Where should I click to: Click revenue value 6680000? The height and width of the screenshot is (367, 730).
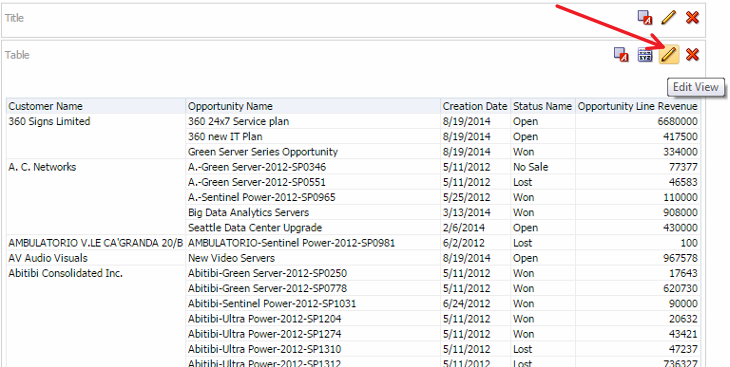click(x=678, y=122)
